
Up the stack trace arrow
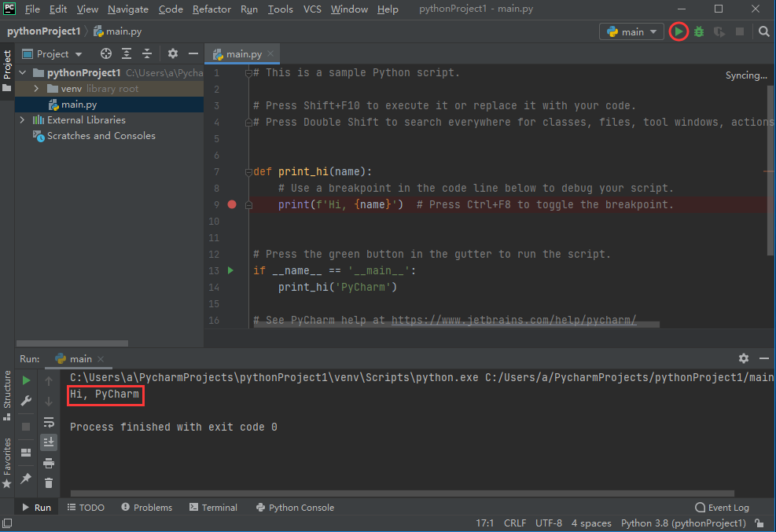49,380
